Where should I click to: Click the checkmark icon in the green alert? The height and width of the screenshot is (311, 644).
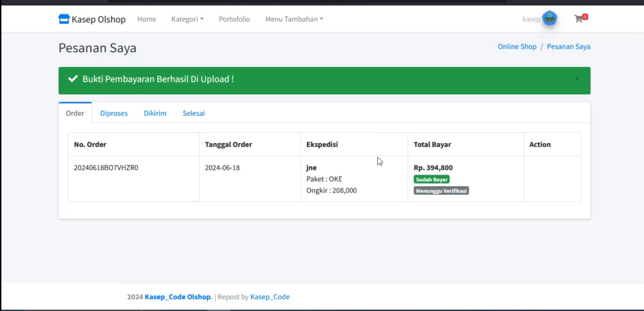[x=73, y=79]
